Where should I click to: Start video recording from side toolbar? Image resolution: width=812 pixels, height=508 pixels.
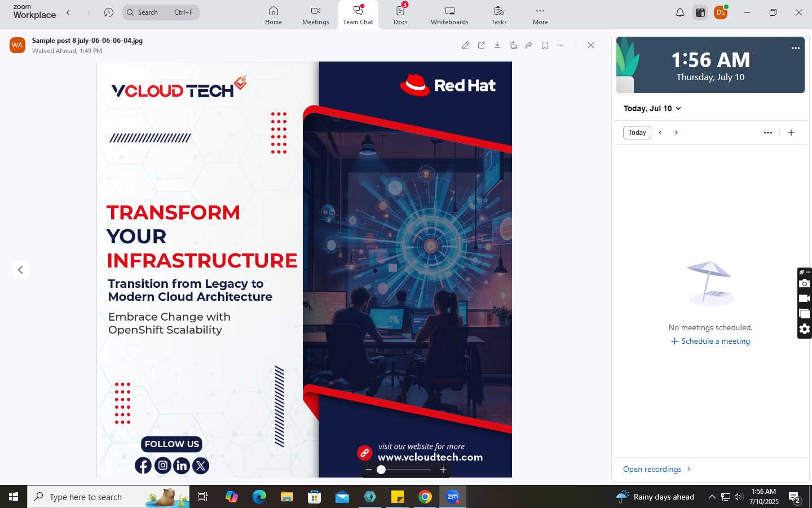pos(805,299)
